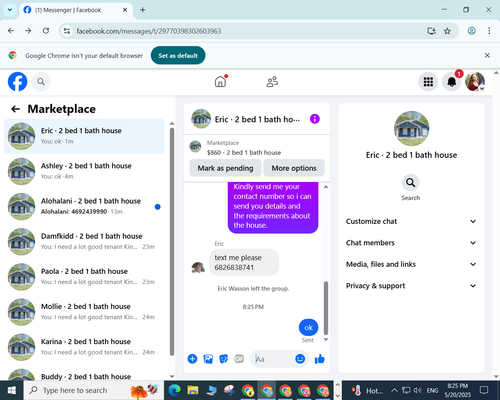This screenshot has width=500, height=400.
Task: Reload the page in Chrome
Action: tap(46, 31)
